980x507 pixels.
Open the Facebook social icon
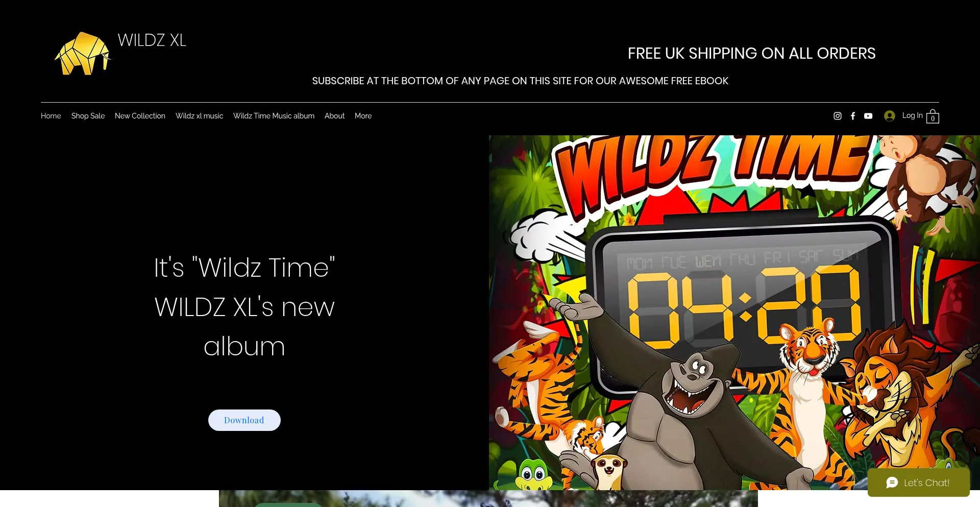tap(852, 116)
